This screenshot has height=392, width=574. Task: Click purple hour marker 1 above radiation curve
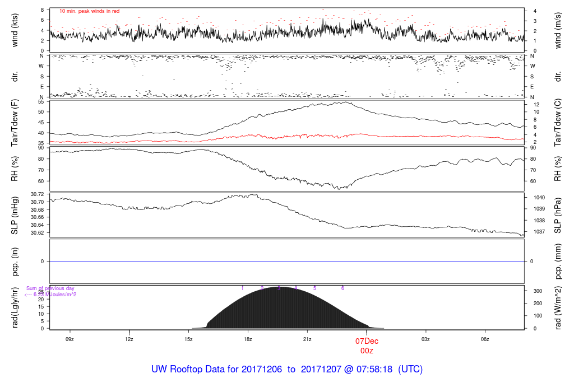click(x=242, y=288)
